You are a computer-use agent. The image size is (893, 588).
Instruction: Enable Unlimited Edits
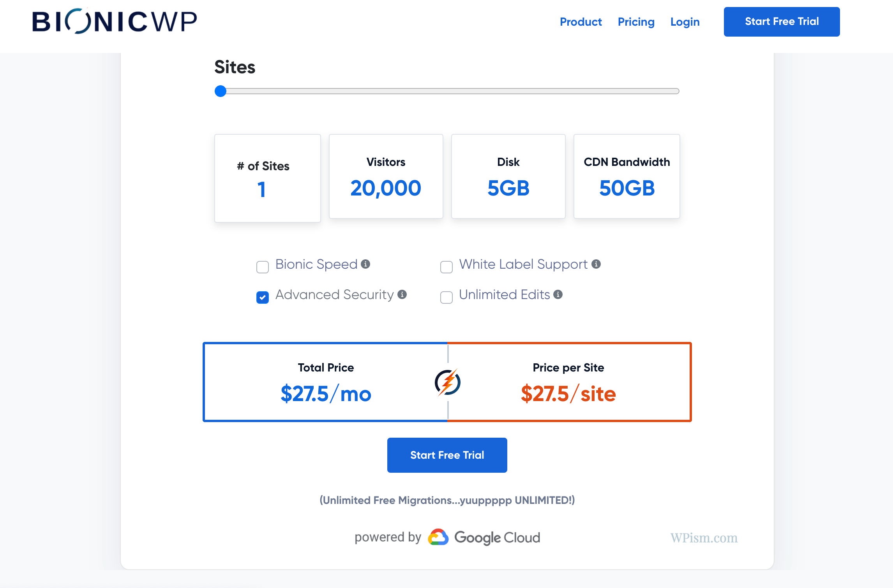coord(446,297)
